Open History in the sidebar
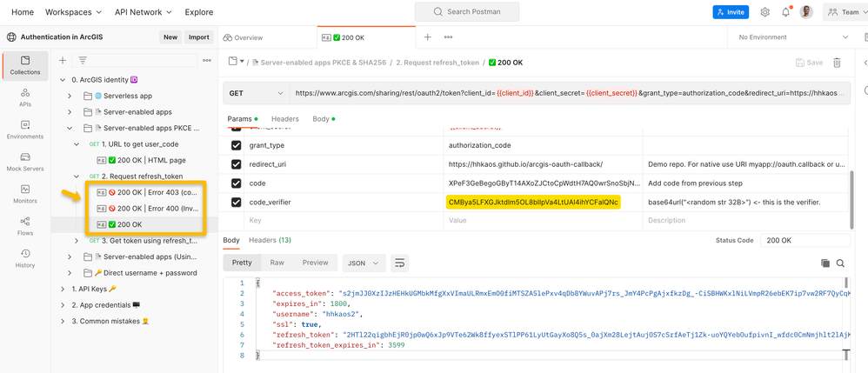The height and width of the screenshot is (373, 868). pyautogui.click(x=25, y=257)
